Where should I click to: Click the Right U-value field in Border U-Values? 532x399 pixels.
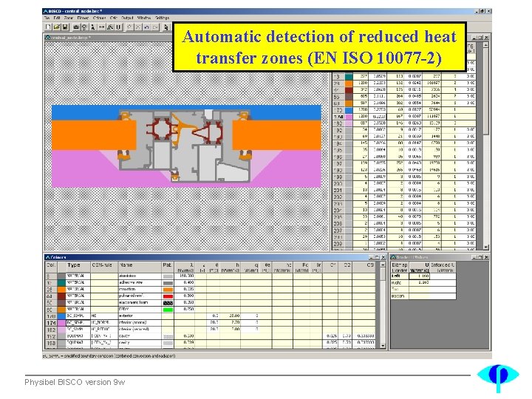pyautogui.click(x=420, y=282)
